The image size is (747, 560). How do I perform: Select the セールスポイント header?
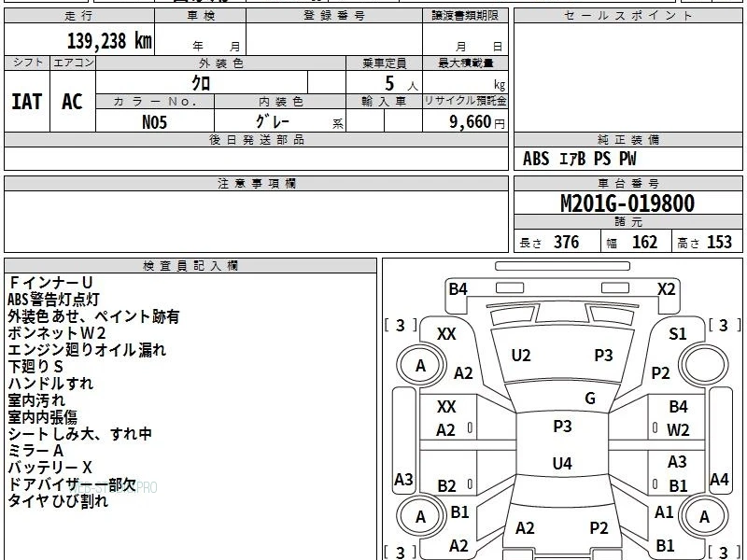[627, 16]
